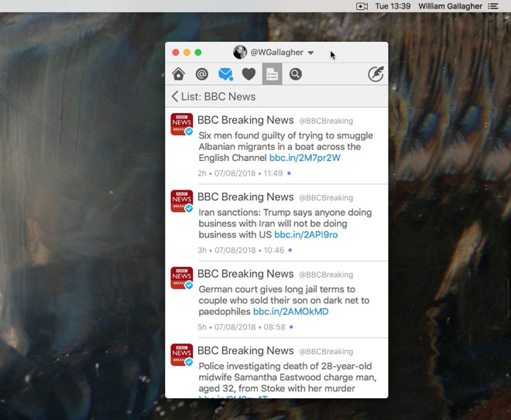Image resolution: width=511 pixels, height=420 pixels.
Task: Select tweet text about Iran sanctions
Action: click(285, 224)
